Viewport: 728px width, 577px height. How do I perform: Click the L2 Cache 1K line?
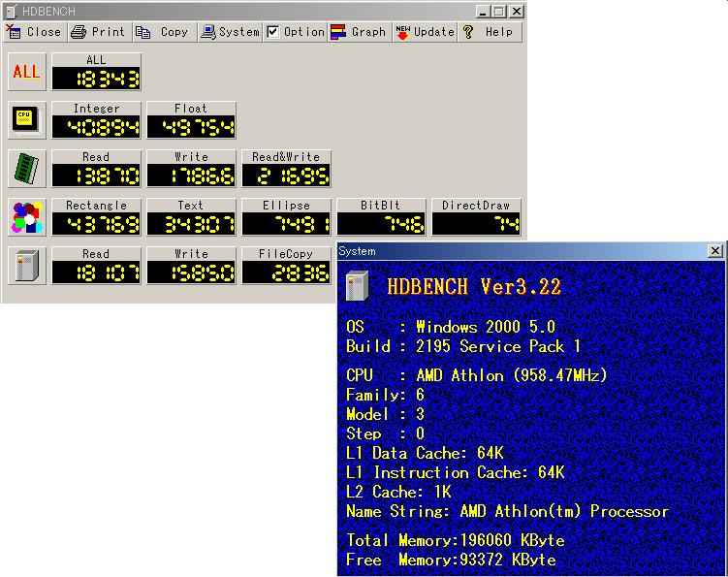(398, 492)
